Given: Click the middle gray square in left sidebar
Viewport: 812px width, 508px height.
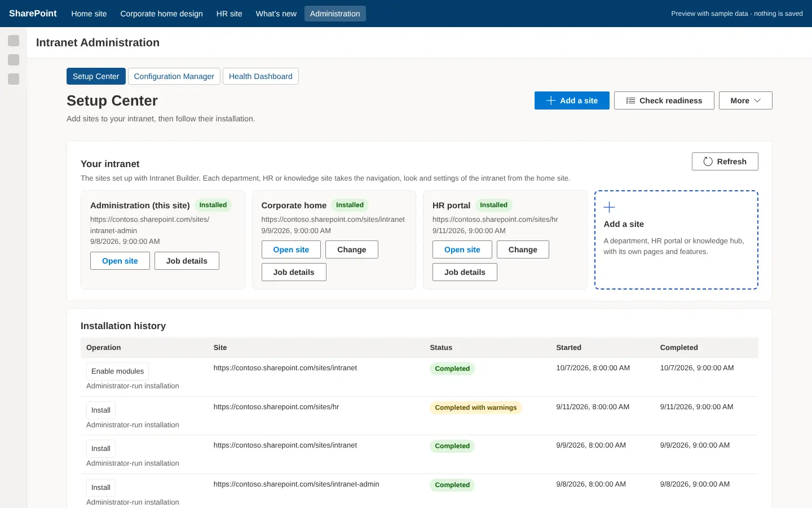Looking at the screenshot, I should coord(14,60).
